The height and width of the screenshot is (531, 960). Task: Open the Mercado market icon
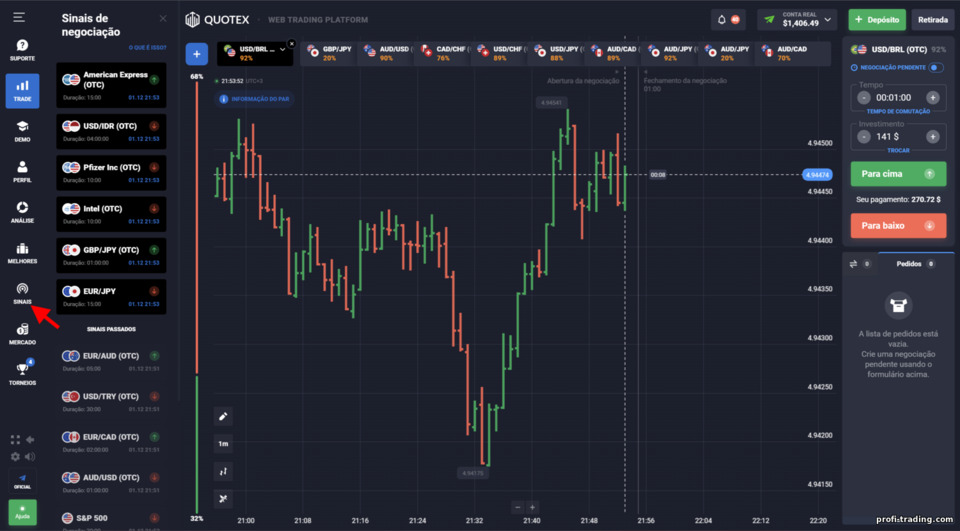coord(22,334)
